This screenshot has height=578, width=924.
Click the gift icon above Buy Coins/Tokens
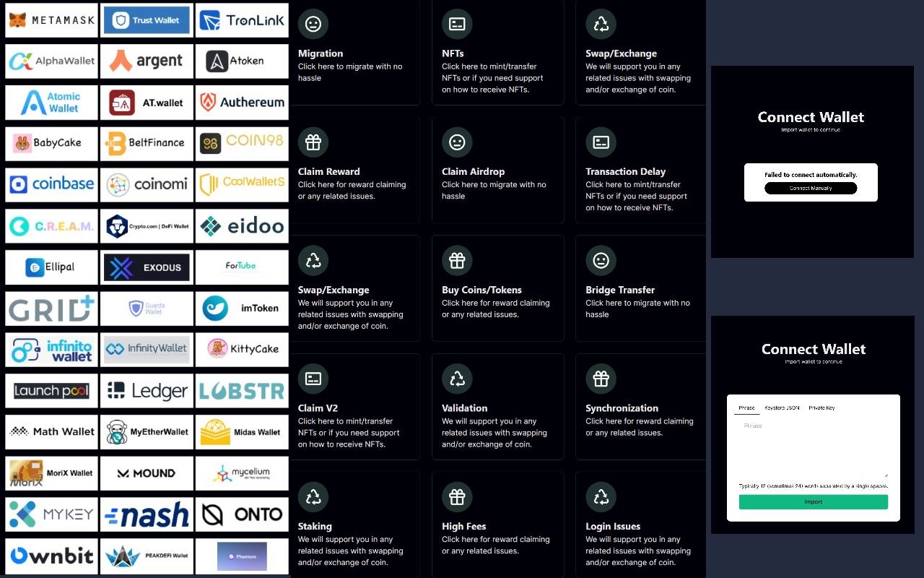[x=457, y=261]
